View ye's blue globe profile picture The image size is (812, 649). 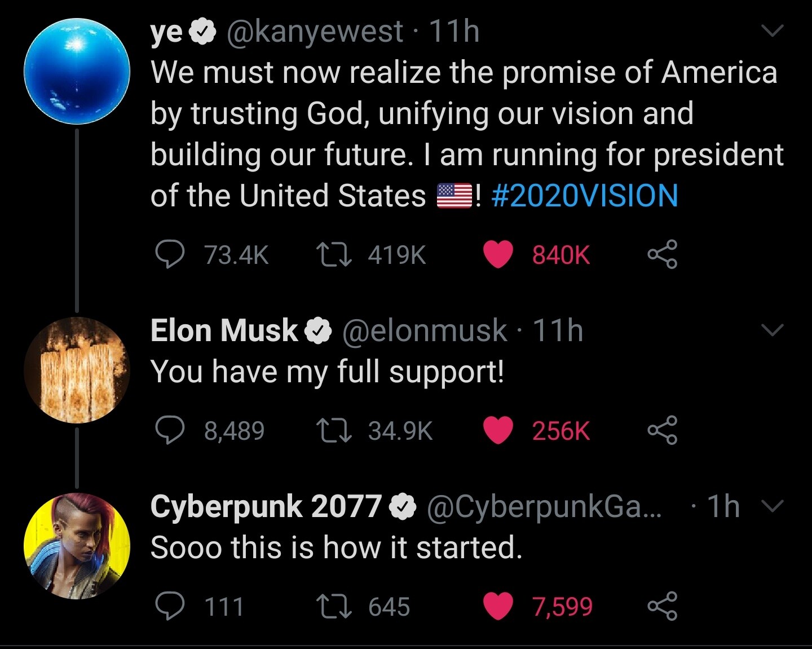pyautogui.click(x=77, y=72)
